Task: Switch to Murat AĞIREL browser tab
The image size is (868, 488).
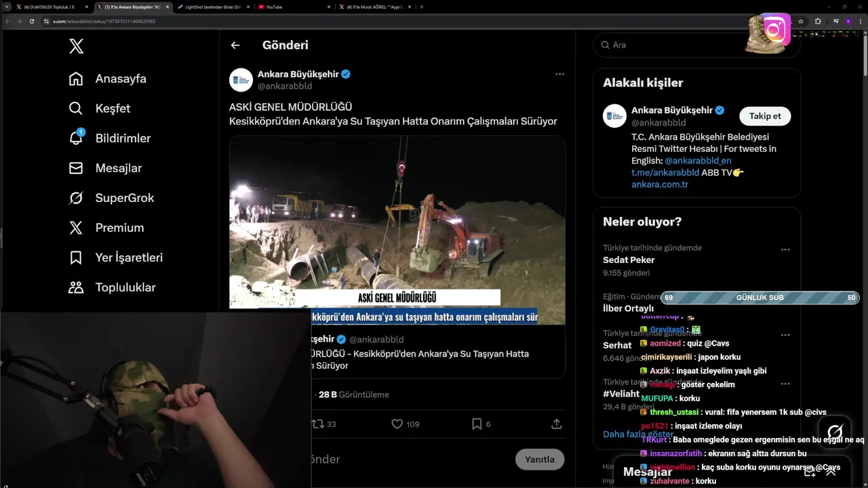Action: click(x=373, y=7)
